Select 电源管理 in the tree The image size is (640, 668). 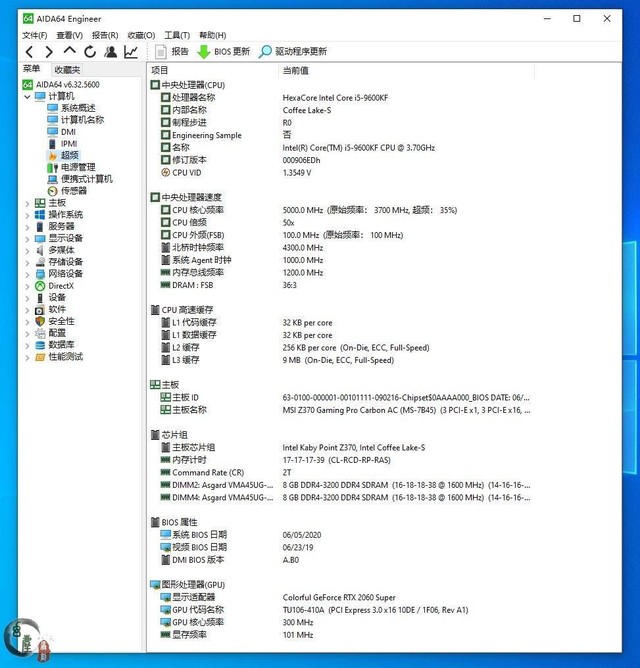pyautogui.click(x=71, y=167)
